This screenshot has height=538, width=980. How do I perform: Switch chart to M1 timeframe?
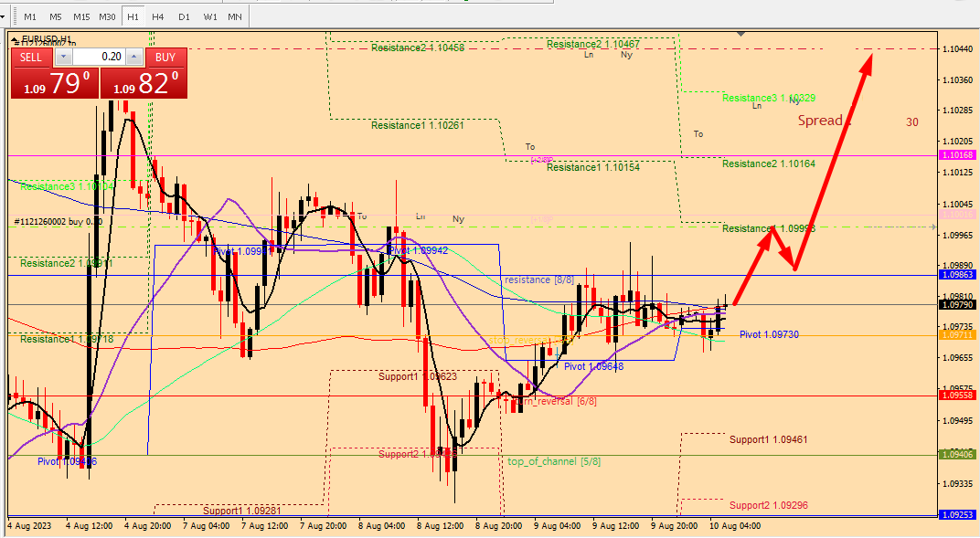(x=30, y=16)
